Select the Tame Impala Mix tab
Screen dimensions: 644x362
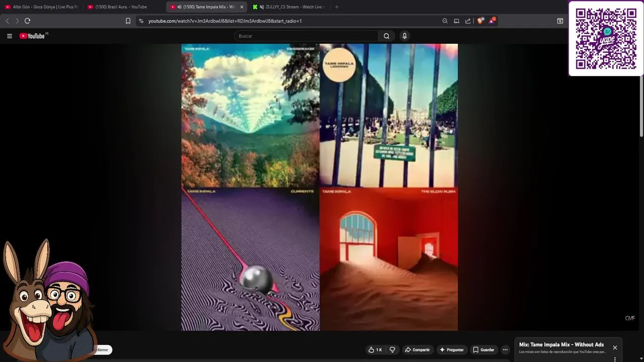click(x=206, y=7)
